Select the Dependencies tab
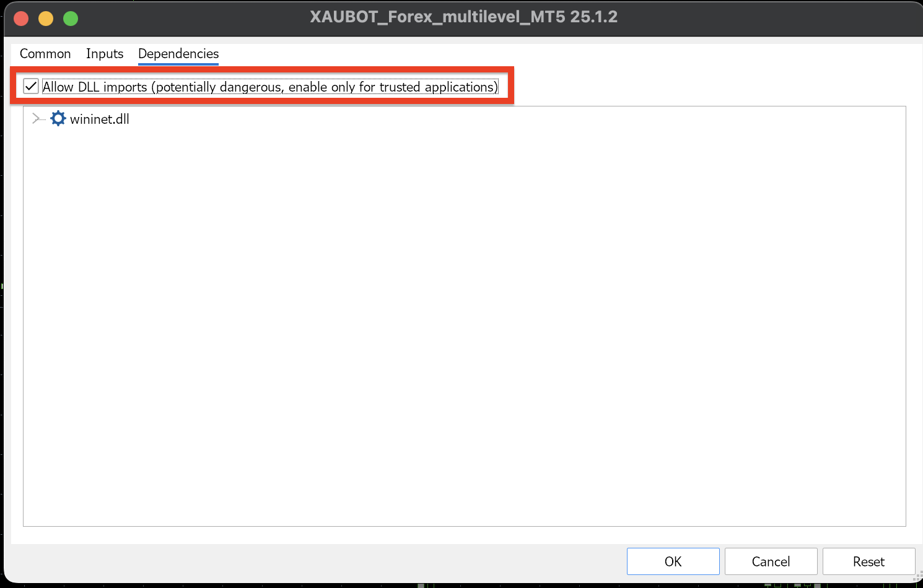923x588 pixels. tap(178, 54)
